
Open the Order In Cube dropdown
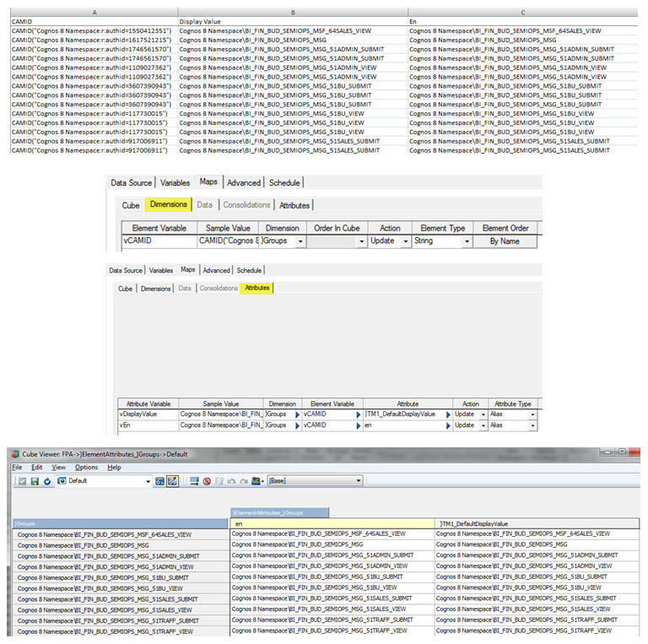[x=362, y=241]
